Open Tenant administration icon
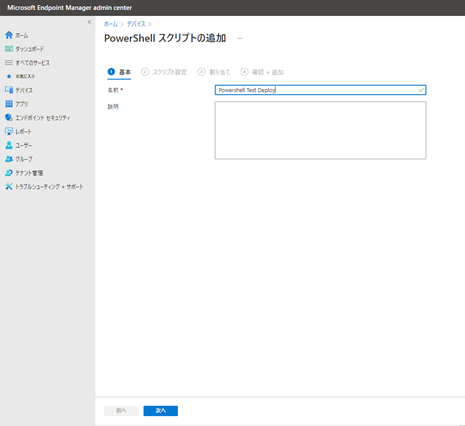465x426 pixels. 9,173
